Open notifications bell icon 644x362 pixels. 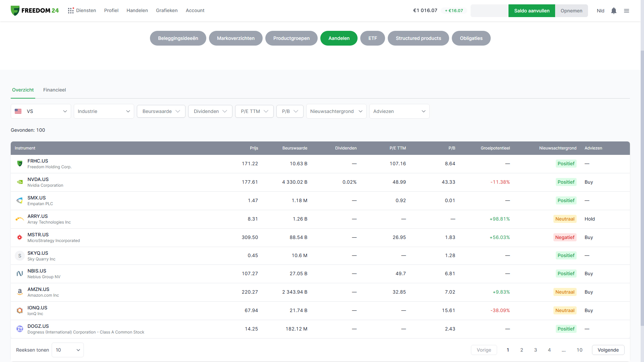tap(614, 11)
